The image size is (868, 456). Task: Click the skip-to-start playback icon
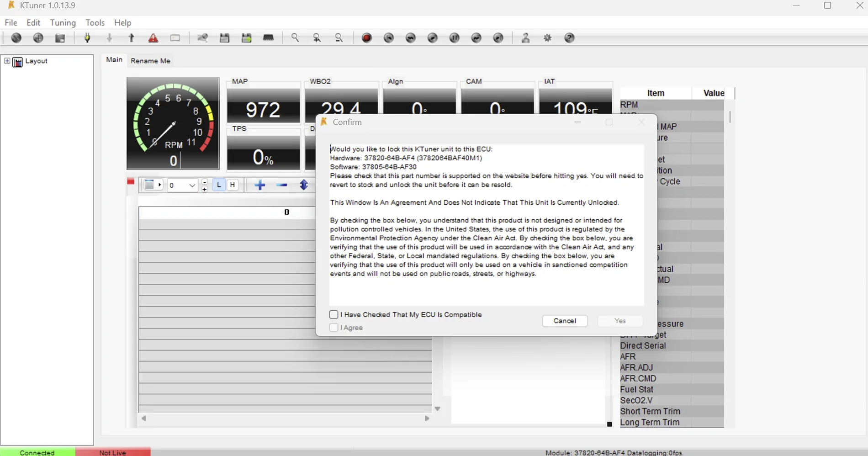388,38
